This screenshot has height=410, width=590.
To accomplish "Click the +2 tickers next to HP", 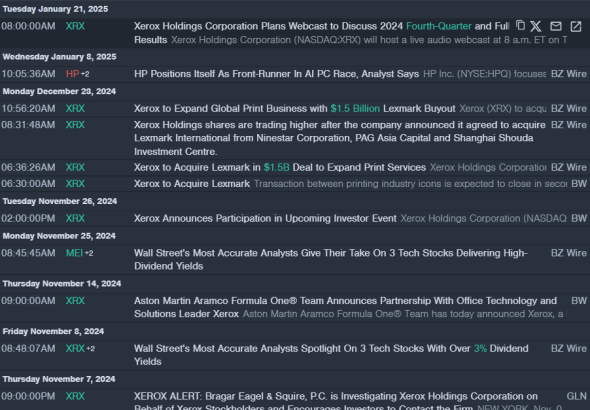I will [85, 74].
